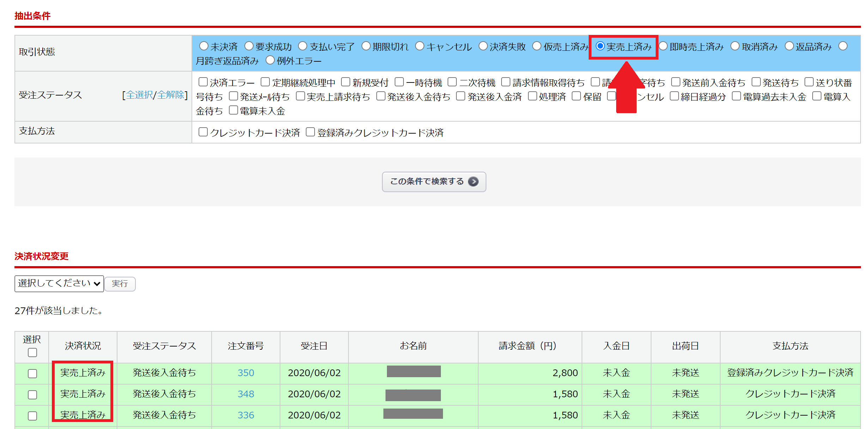Click the 全選択 link
This screenshot has width=868, height=429.
pyautogui.click(x=140, y=95)
